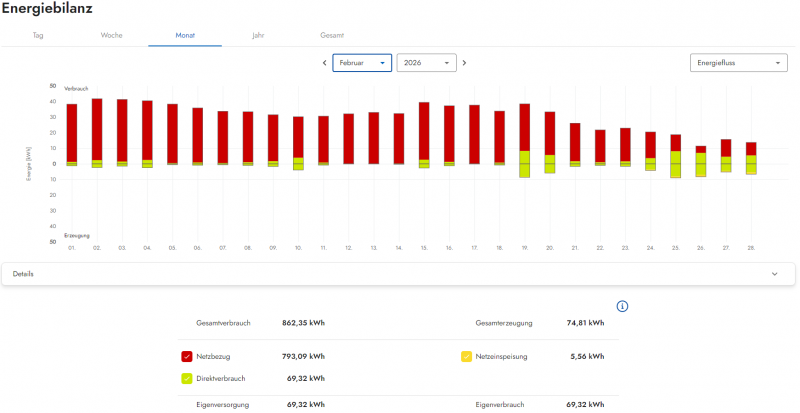Advance to next month with right arrow
This screenshot has width=800, height=413.
(464, 63)
